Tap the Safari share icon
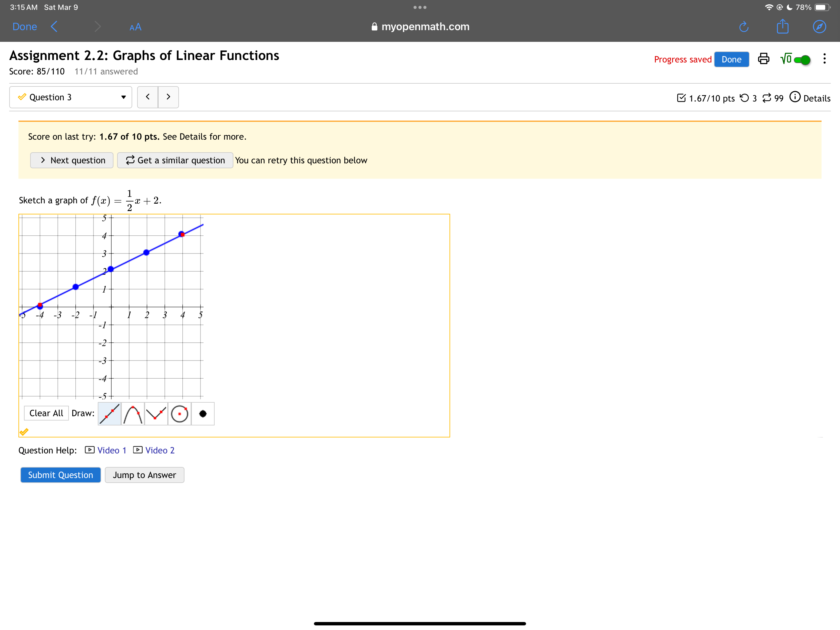Image resolution: width=840 pixels, height=630 pixels. pyautogui.click(x=782, y=26)
